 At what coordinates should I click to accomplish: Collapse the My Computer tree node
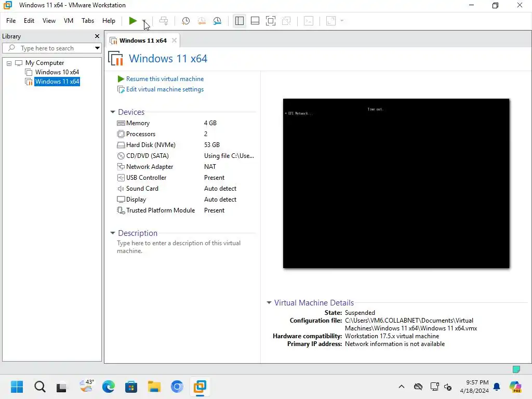(9, 63)
